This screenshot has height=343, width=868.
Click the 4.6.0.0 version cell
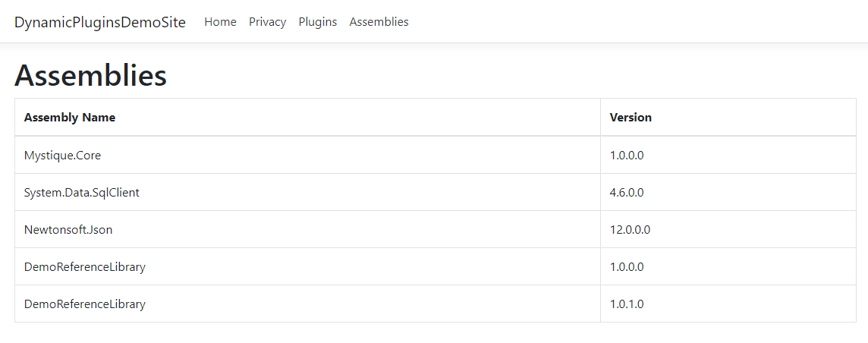pos(627,192)
